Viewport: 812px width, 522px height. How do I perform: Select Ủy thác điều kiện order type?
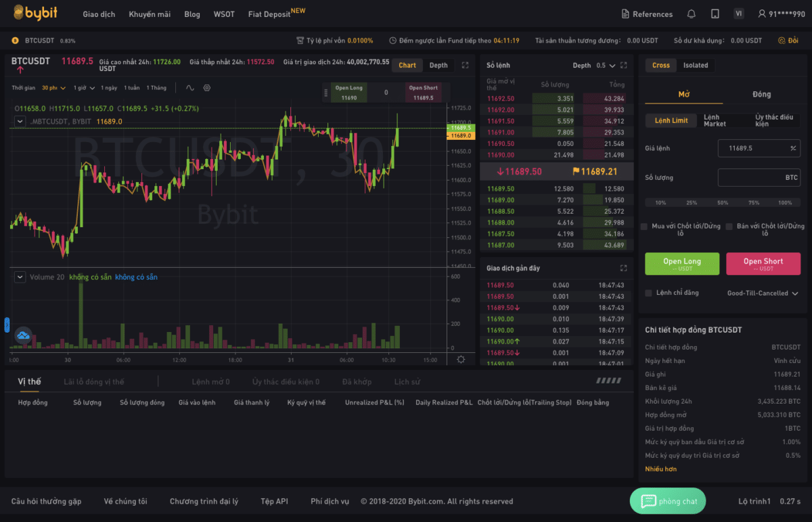pyautogui.click(x=774, y=120)
